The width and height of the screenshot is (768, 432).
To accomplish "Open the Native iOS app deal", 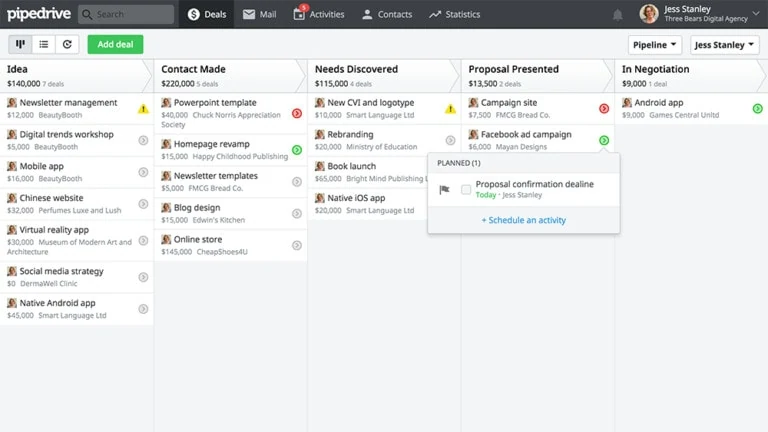I will 356,198.
